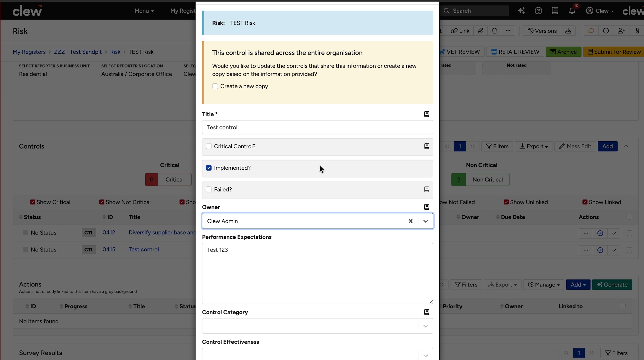Open the Versions menu item
644x360 pixels.
pyautogui.click(x=542, y=31)
